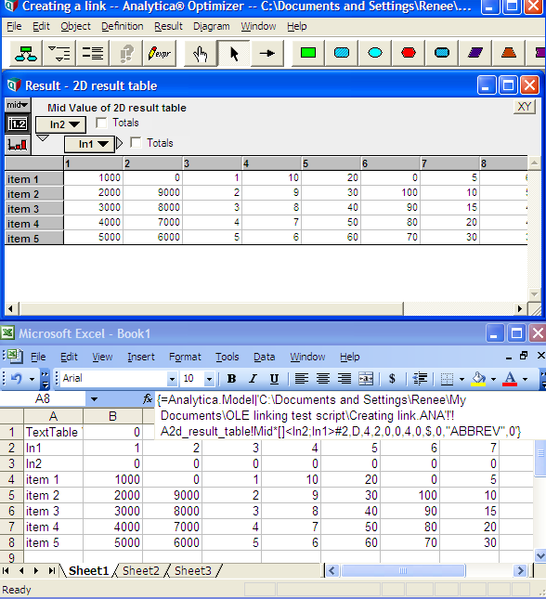Apply bold in Excel toolbar
This screenshot has width=546, height=599.
pyautogui.click(x=231, y=379)
